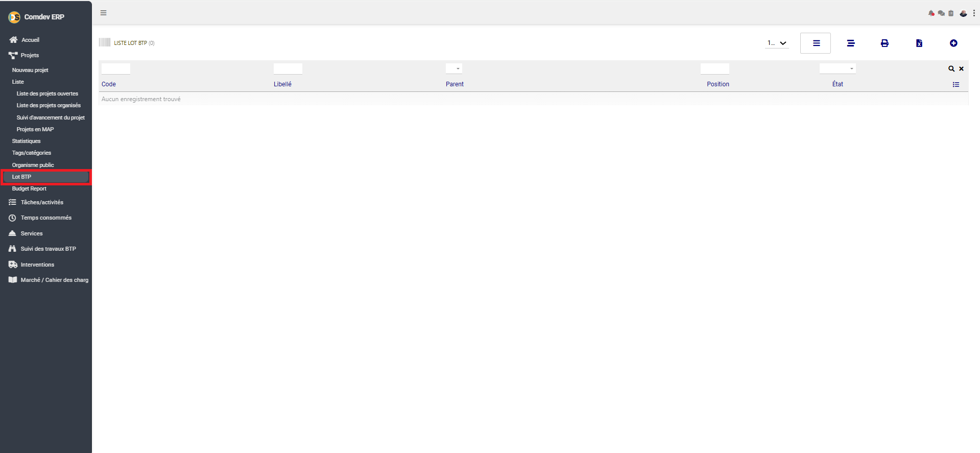The image size is (980, 453).
Task: Sort by the État column header
Action: click(838, 84)
